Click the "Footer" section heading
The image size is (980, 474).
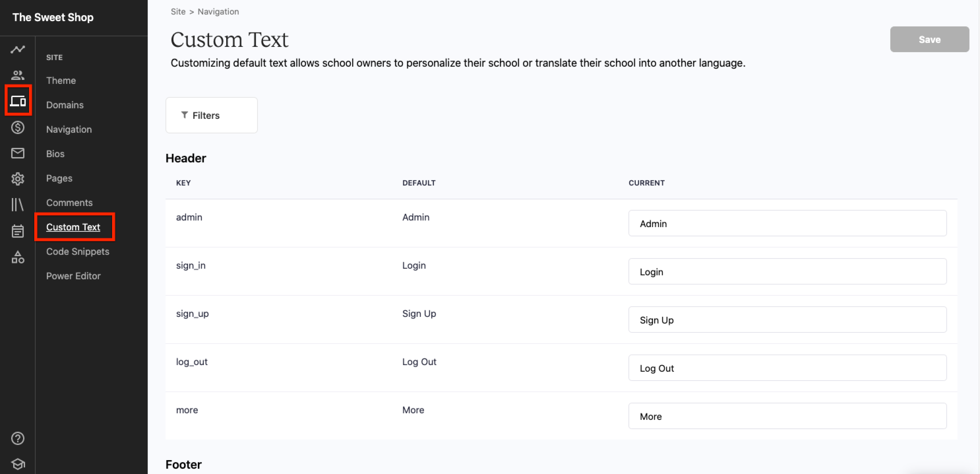pyautogui.click(x=183, y=465)
